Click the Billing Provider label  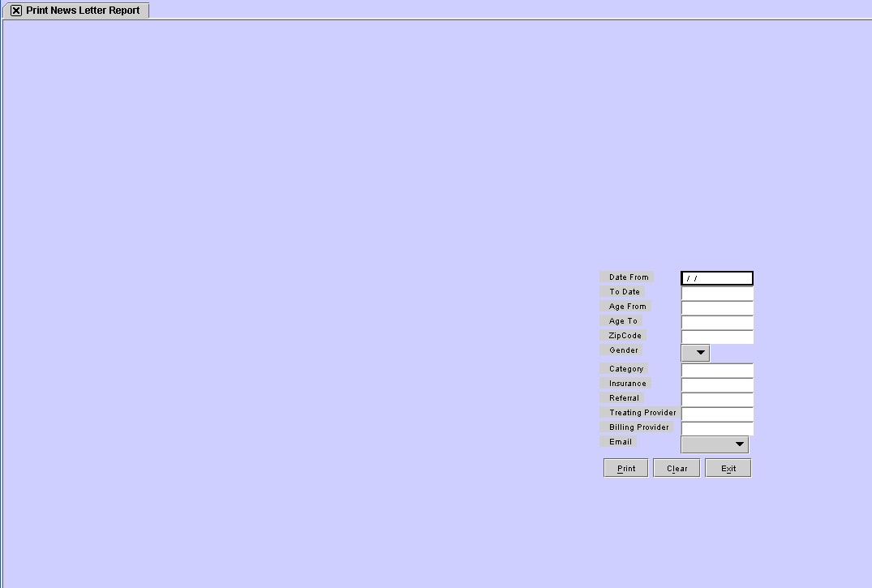tap(637, 427)
